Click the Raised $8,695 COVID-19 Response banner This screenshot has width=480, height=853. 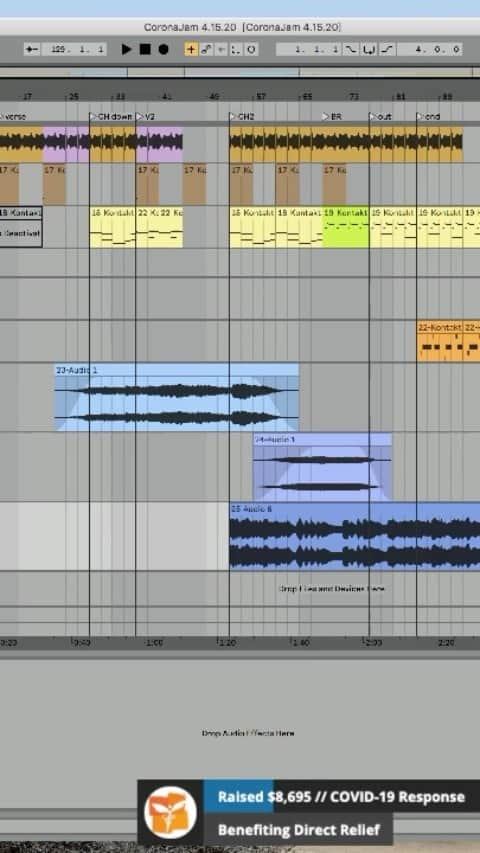coord(341,797)
